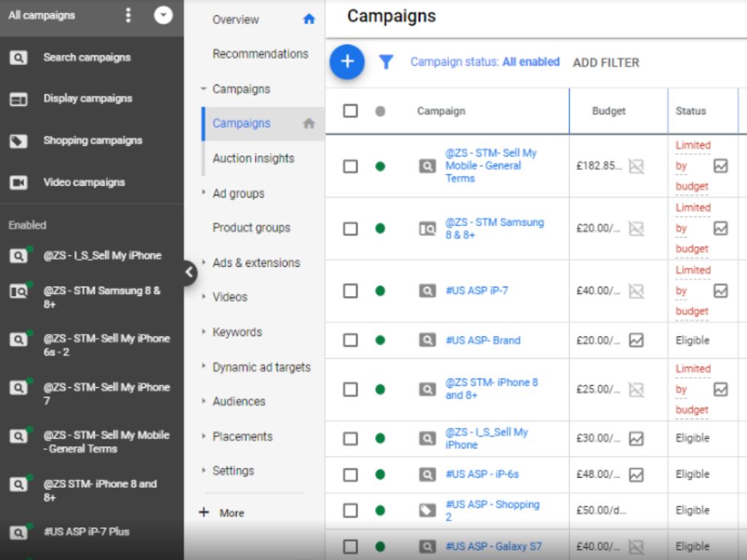Click the blue plus new campaign button
Viewport: 747px width, 560px height.
tap(347, 62)
